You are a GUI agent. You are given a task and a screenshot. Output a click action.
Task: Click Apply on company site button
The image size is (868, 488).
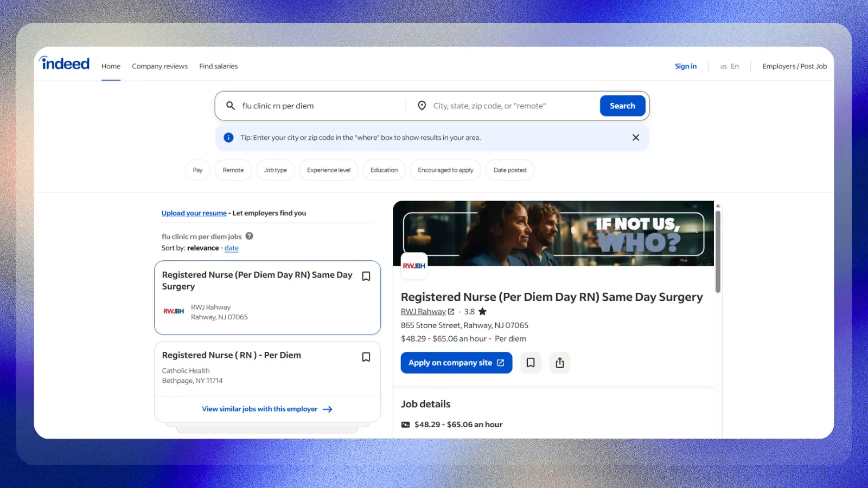click(456, 363)
